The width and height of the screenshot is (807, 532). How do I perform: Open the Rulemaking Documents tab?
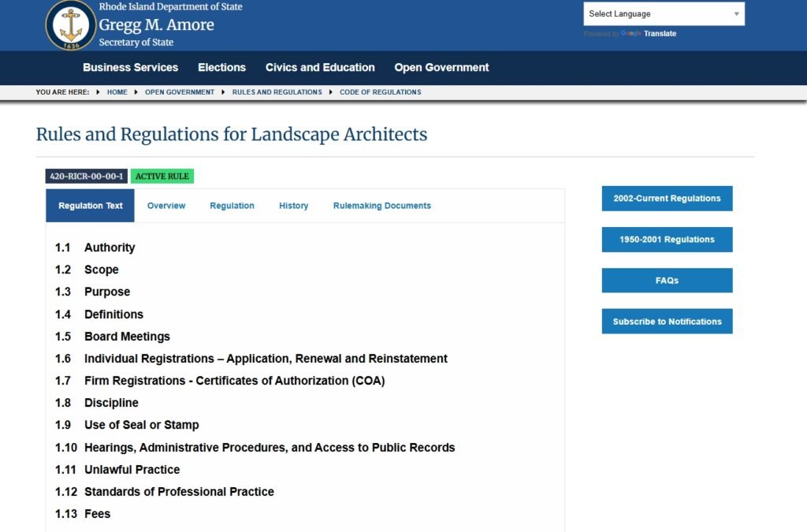[381, 205]
